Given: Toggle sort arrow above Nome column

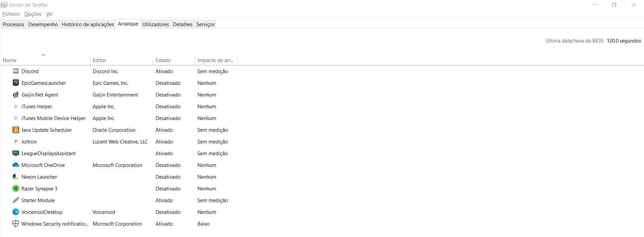Looking at the screenshot, I should (x=43, y=55).
